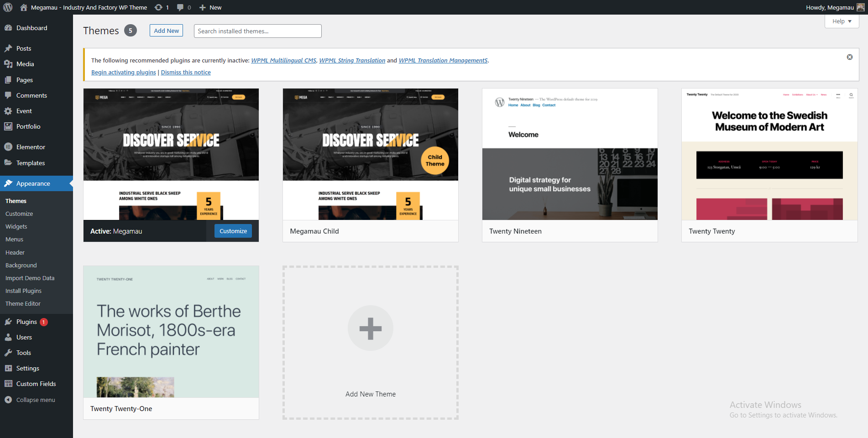Click Begin activating plugins link
This screenshot has width=868, height=438.
click(x=124, y=72)
